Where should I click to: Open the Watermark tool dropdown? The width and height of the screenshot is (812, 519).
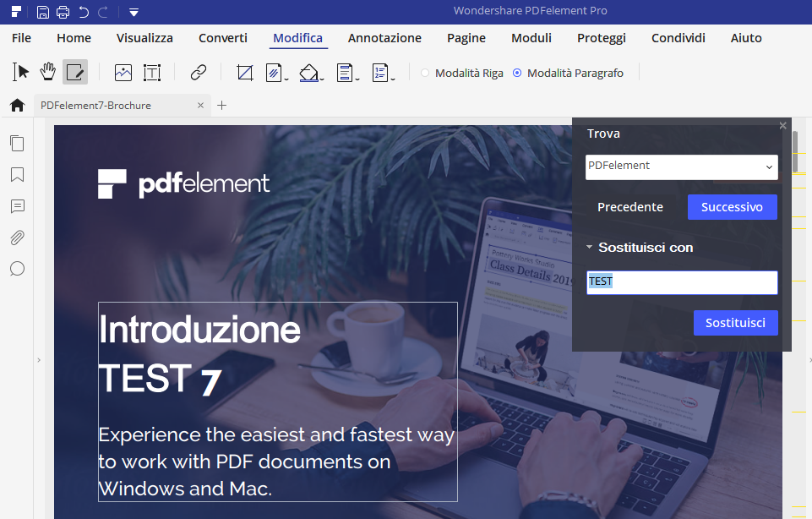(x=276, y=73)
